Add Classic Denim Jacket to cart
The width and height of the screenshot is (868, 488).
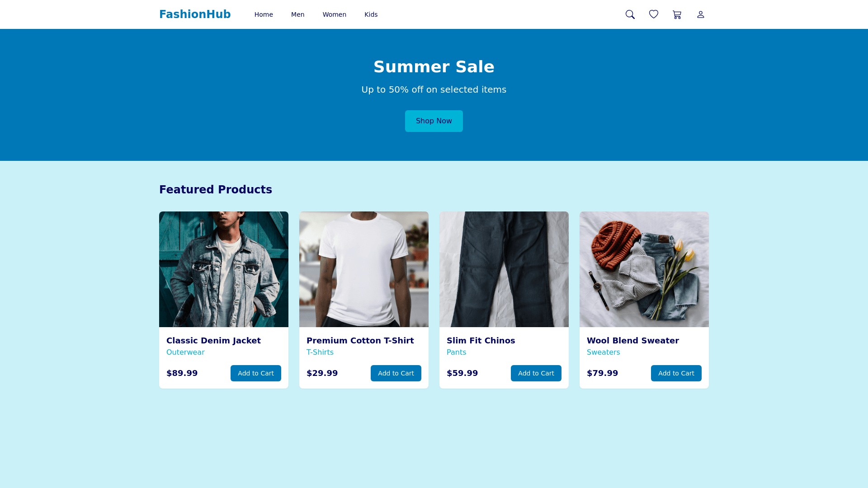pos(256,373)
